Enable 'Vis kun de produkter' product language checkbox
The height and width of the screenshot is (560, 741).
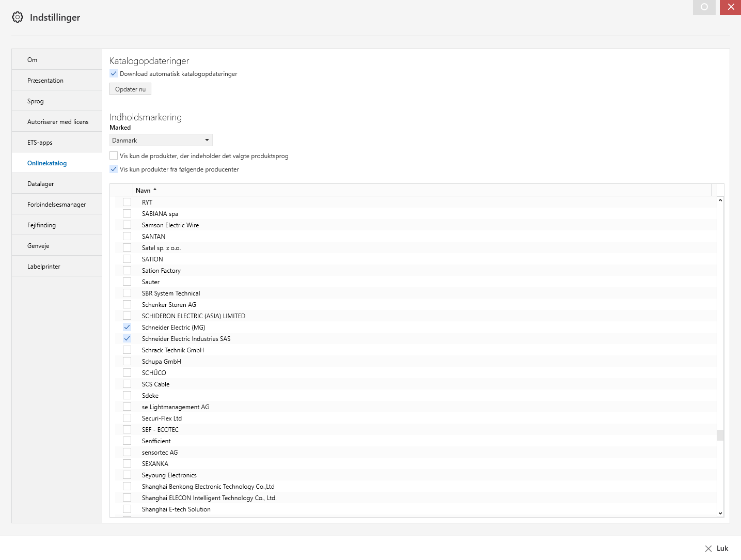[114, 155]
